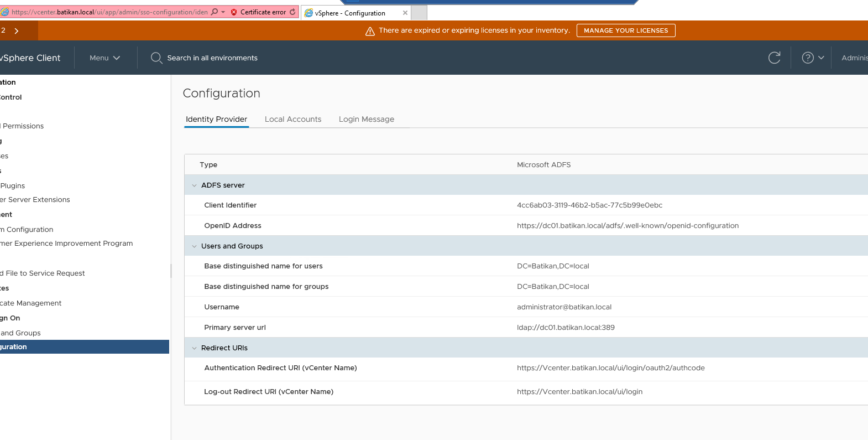This screenshot has height=440, width=868.
Task: Click the Configuration page heading
Action: 221,94
